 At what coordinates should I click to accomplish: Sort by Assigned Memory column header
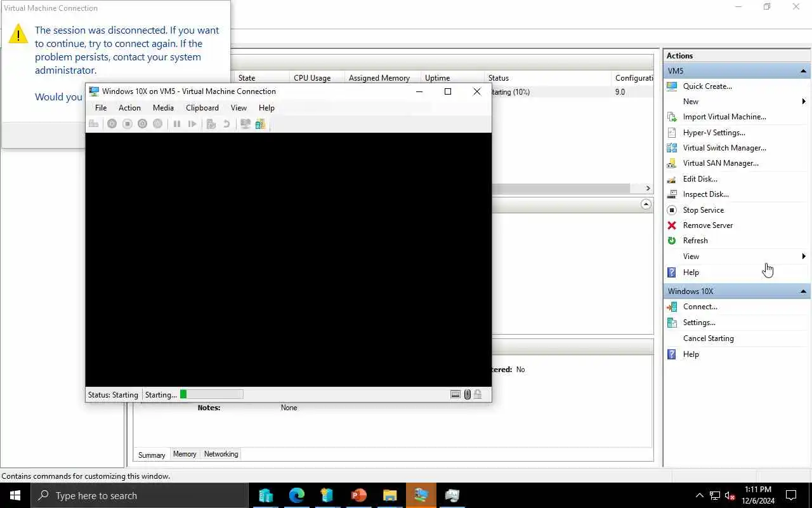383,78
